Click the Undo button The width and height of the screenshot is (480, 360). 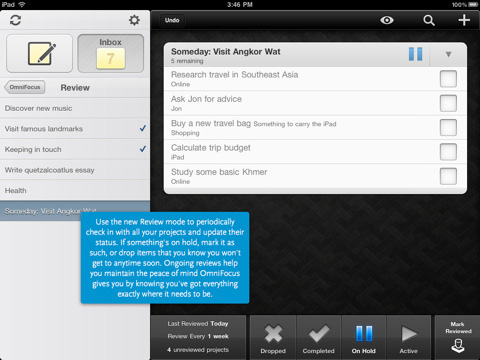172,20
